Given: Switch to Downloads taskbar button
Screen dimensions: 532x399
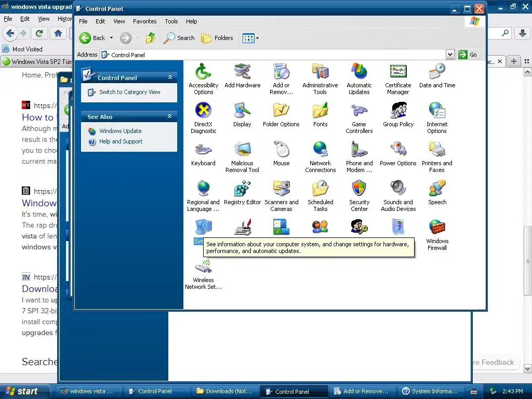Looking at the screenshot, I should click(224, 391).
